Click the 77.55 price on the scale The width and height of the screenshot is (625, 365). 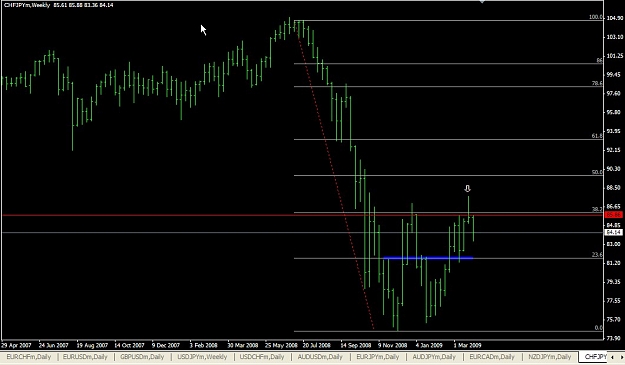(614, 300)
